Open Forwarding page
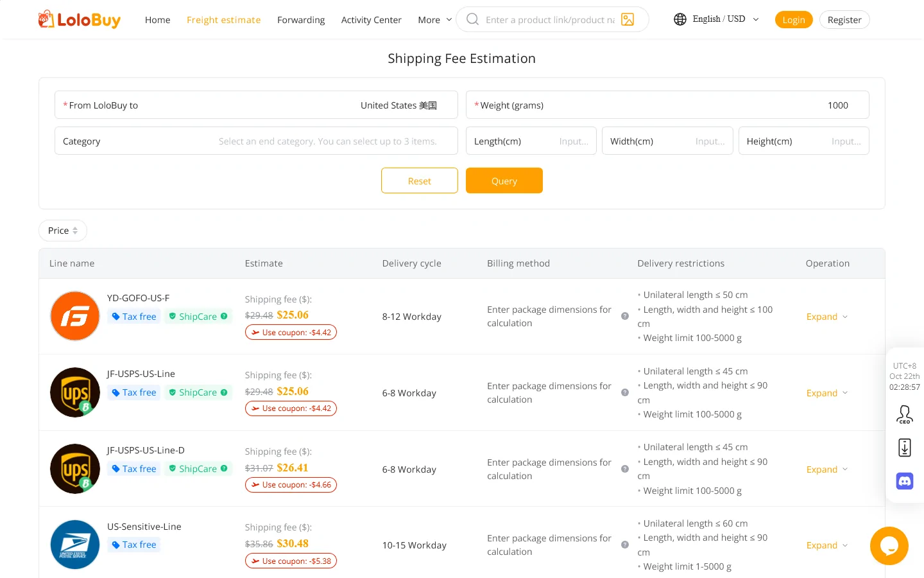Screen dimensions: 924x578 pyautogui.click(x=301, y=20)
